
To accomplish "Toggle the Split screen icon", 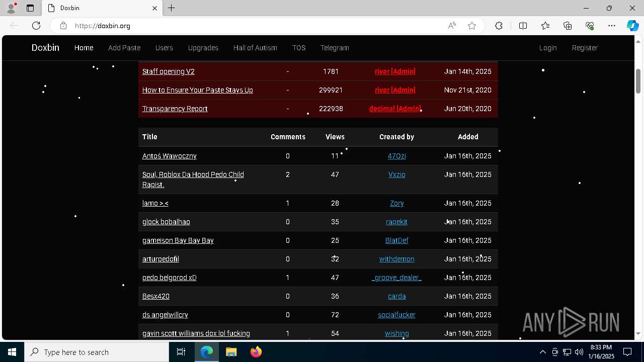I will (523, 26).
